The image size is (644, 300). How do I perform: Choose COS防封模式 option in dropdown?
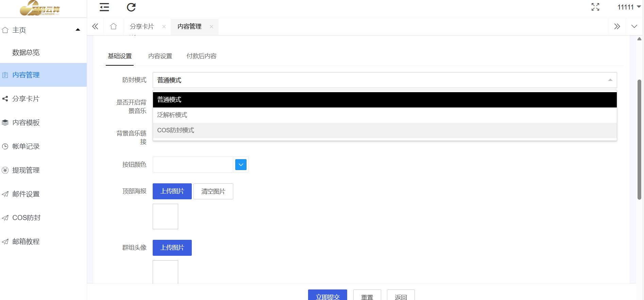[385, 130]
